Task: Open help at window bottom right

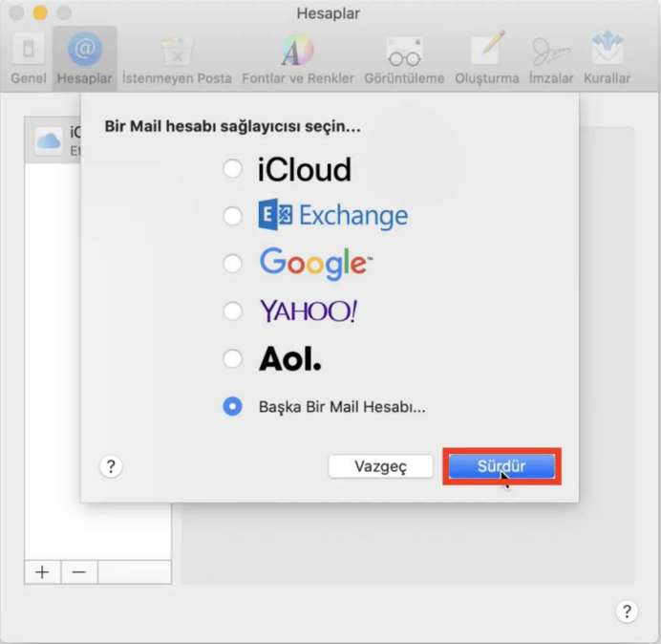Action: pyautogui.click(x=627, y=612)
